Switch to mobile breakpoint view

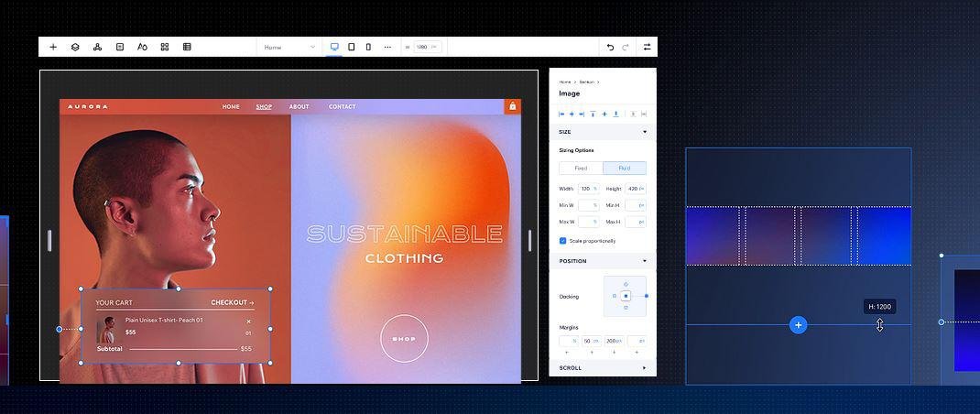tap(368, 47)
